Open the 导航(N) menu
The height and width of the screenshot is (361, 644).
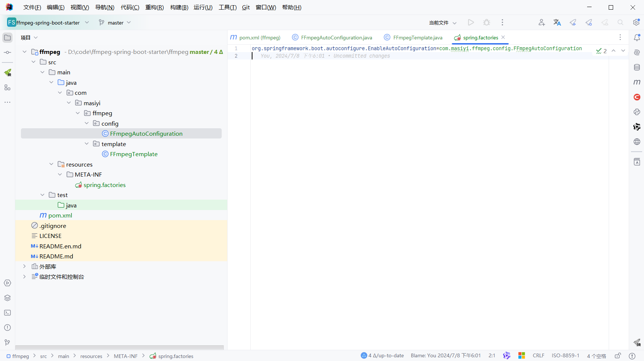pos(105,7)
